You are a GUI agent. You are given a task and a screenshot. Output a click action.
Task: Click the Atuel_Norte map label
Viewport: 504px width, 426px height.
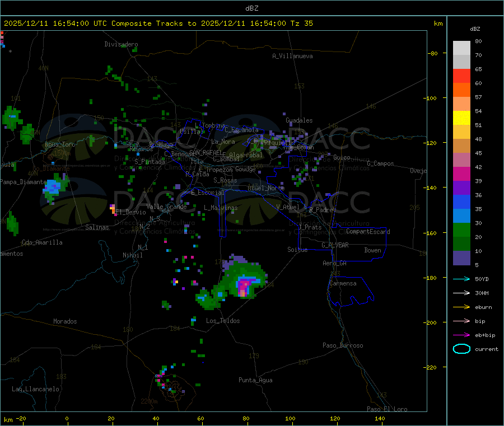[266, 188]
